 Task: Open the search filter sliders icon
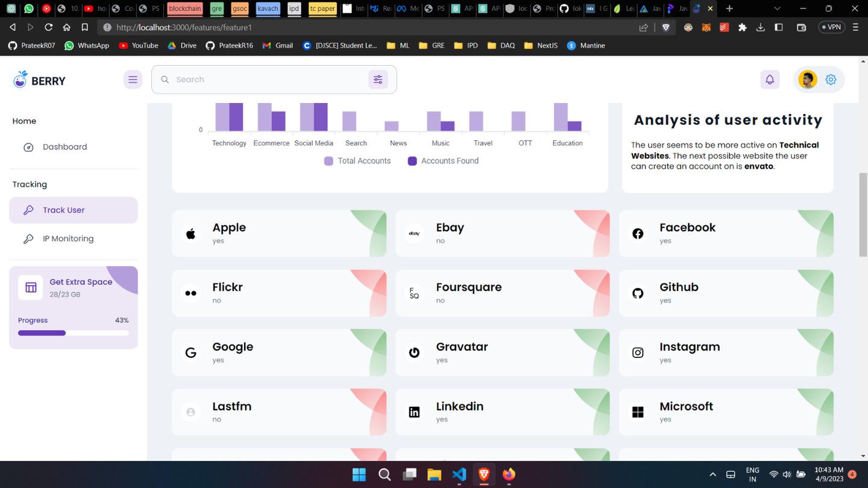378,80
